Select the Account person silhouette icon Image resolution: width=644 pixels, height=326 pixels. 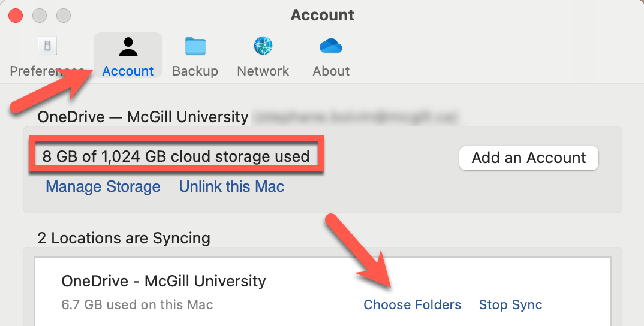pos(128,46)
